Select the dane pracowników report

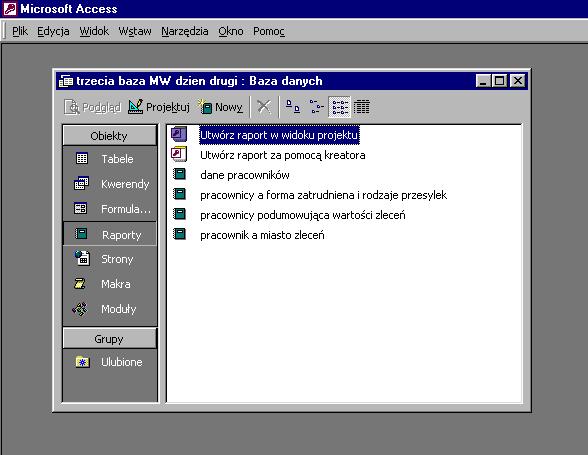245,175
